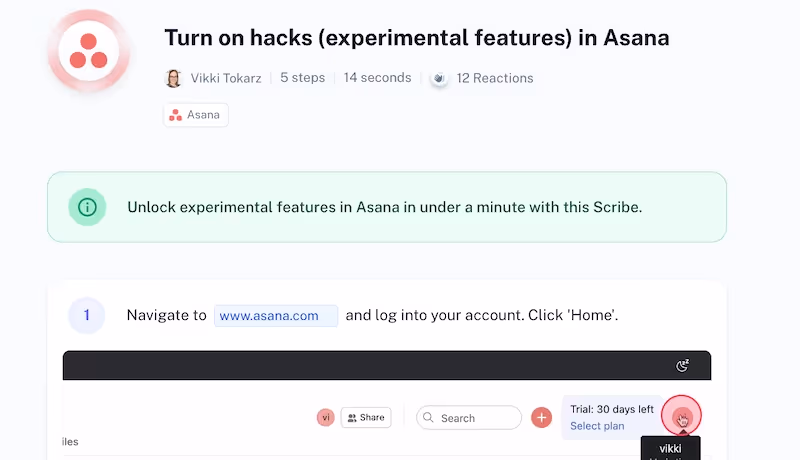
Task: Click the '12 Reactions' text
Action: point(495,78)
